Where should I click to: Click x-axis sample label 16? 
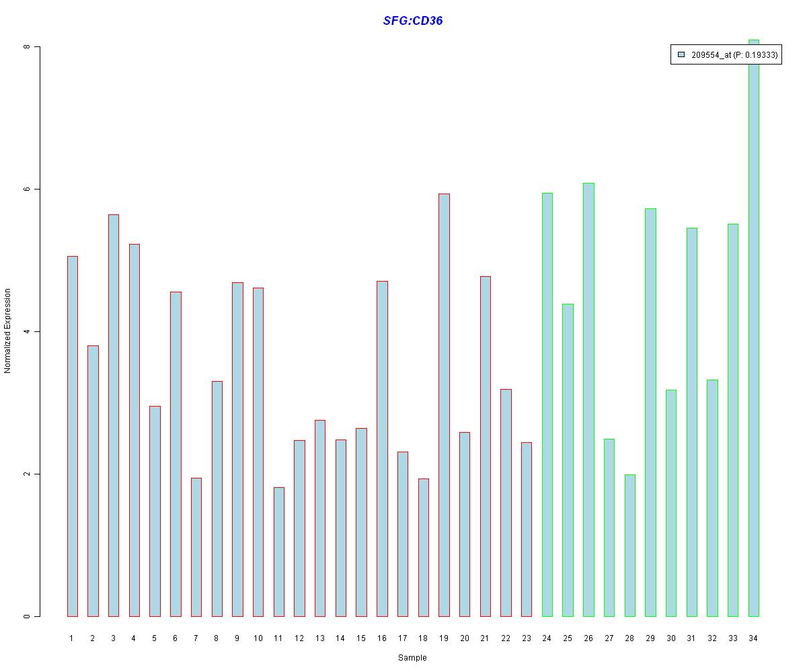[381, 638]
